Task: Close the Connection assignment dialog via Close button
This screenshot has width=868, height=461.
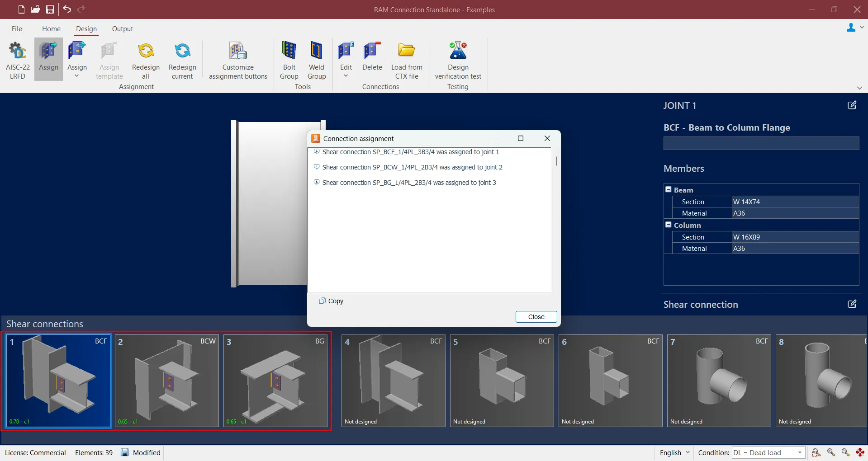Action: point(536,317)
